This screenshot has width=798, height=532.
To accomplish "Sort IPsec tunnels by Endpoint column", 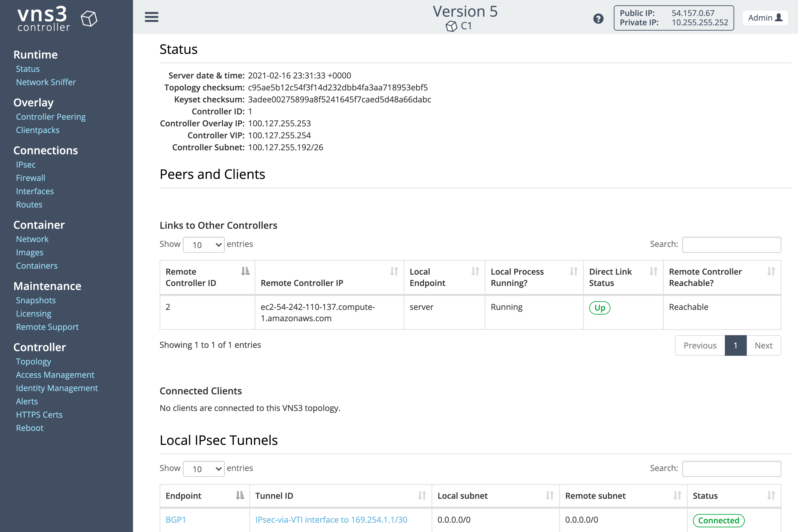I will [205, 496].
